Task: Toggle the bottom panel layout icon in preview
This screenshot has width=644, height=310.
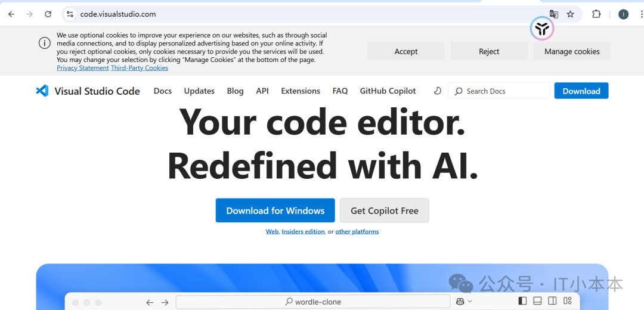Action: (538, 301)
